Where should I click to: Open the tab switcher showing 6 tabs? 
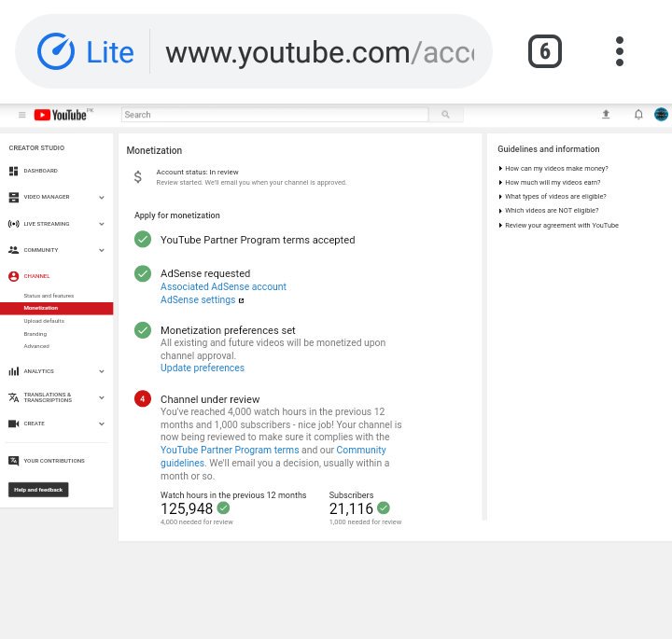[545, 51]
